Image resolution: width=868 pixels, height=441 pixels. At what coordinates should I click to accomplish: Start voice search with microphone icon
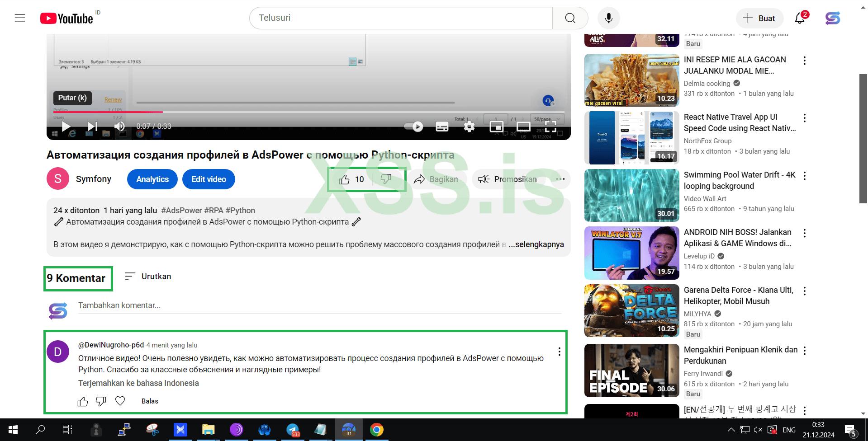[609, 18]
